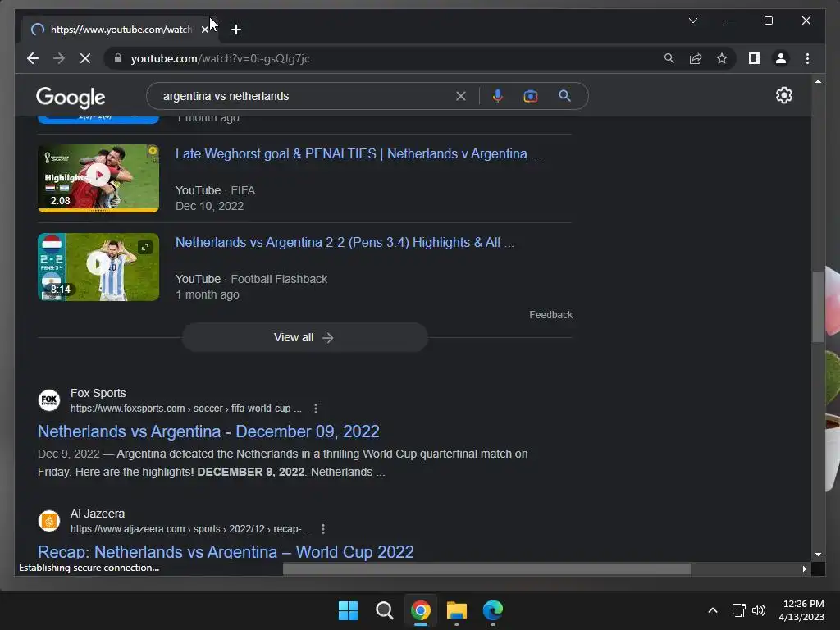The width and height of the screenshot is (840, 630).
Task: Open the volume tray icon
Action: (759, 610)
